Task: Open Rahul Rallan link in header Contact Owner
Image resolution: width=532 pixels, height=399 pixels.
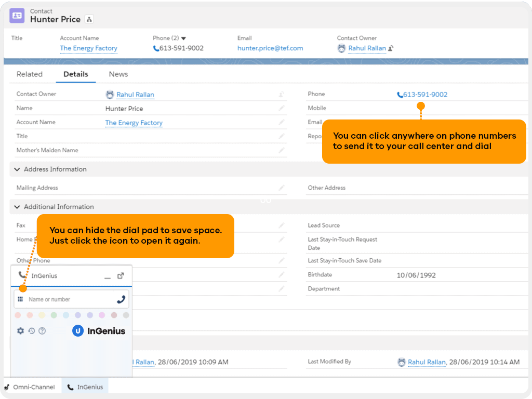Action: point(367,48)
